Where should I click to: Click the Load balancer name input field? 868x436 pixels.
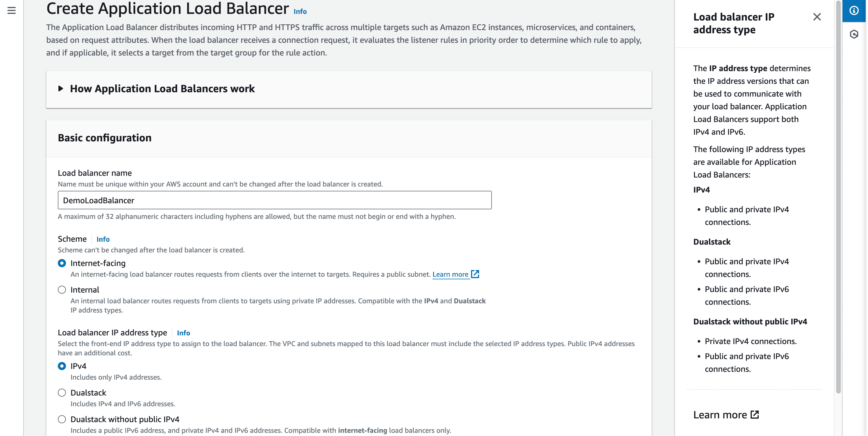click(274, 200)
